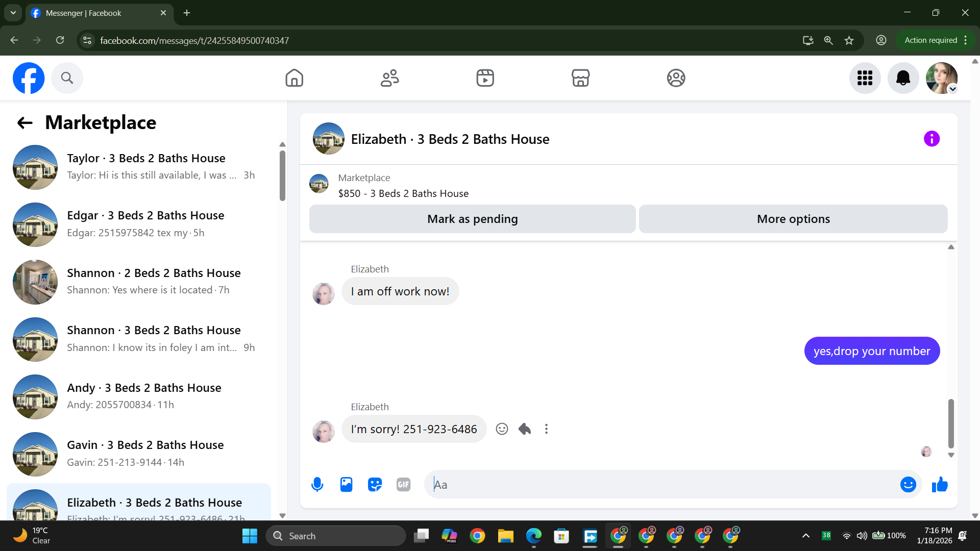The height and width of the screenshot is (551, 980).
Task: Switch to the Facebook Home tab
Action: click(x=294, y=78)
